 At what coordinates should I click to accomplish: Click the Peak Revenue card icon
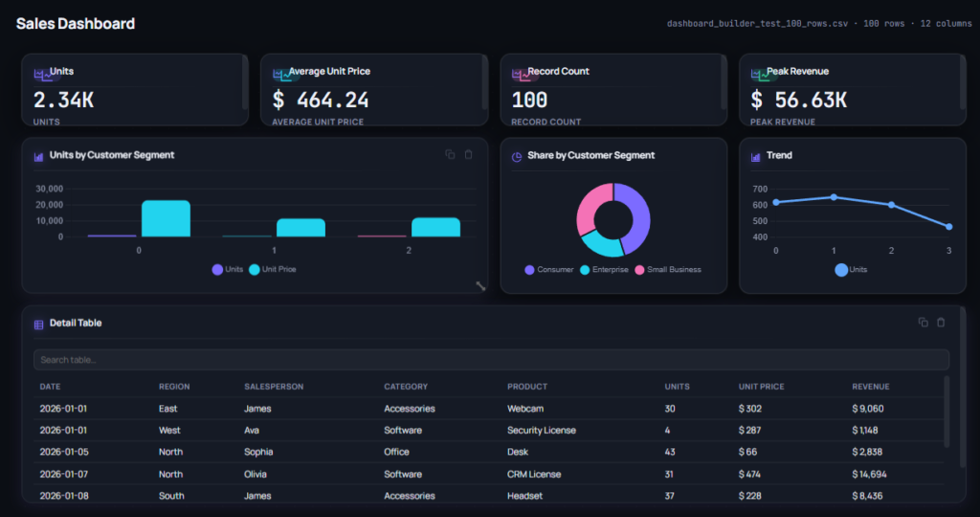[759, 75]
